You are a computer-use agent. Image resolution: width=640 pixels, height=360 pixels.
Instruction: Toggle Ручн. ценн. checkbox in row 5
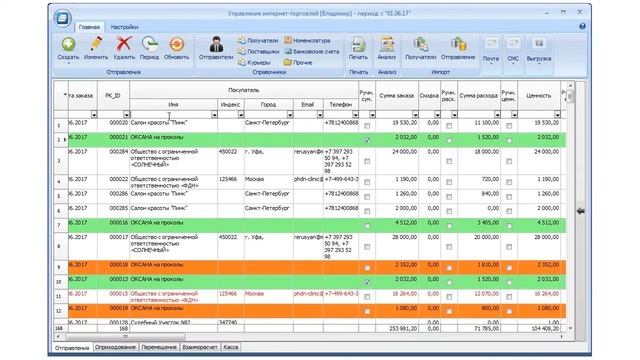(509, 197)
